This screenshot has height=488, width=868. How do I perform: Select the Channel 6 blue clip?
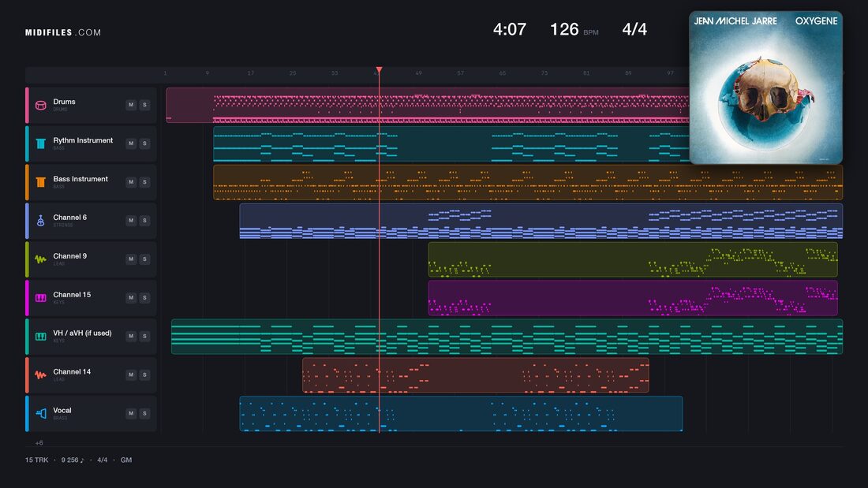(541, 221)
